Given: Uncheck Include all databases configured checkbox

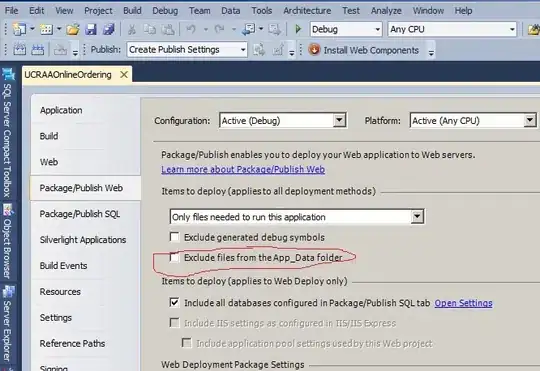Looking at the screenshot, I should 175,302.
